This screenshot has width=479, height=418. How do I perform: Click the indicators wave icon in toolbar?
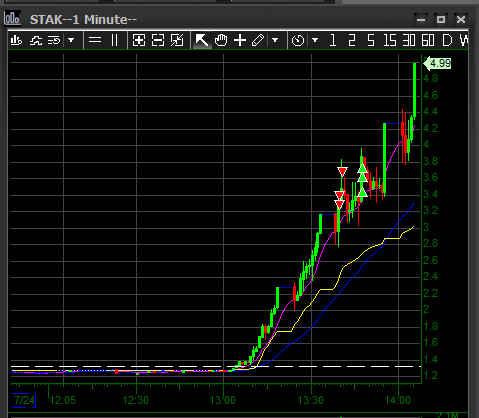(x=36, y=40)
